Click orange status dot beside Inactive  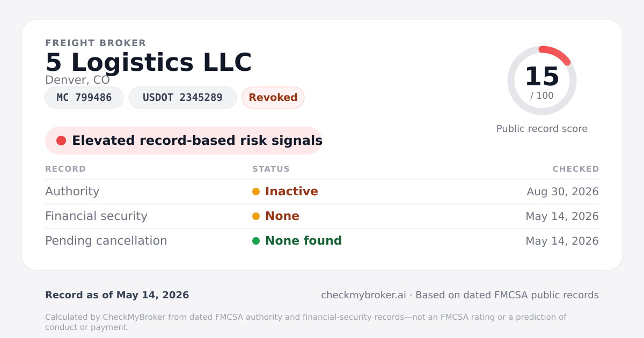(256, 192)
